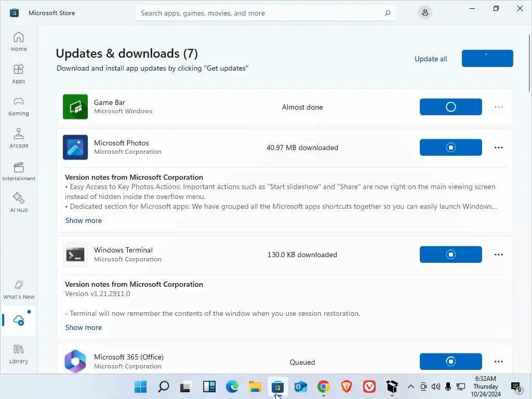Click the Game Bar app icon
This screenshot has width=532, height=399.
pyautogui.click(x=75, y=107)
